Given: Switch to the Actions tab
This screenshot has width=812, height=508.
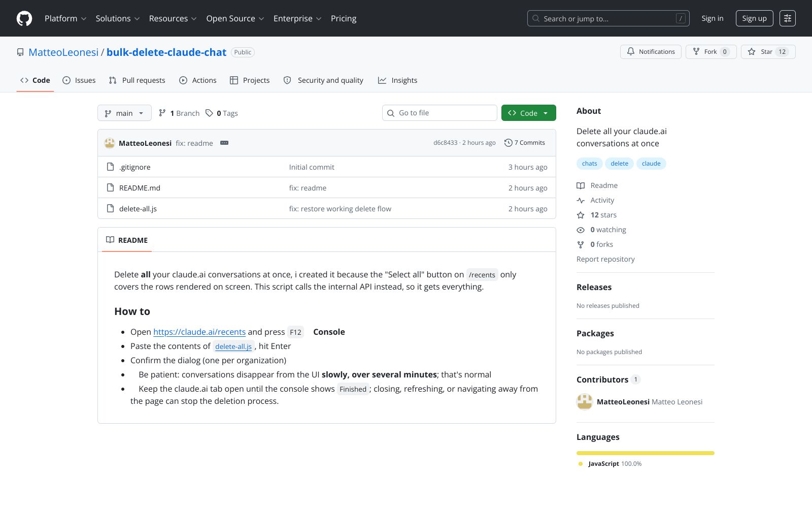Looking at the screenshot, I should pos(198,80).
